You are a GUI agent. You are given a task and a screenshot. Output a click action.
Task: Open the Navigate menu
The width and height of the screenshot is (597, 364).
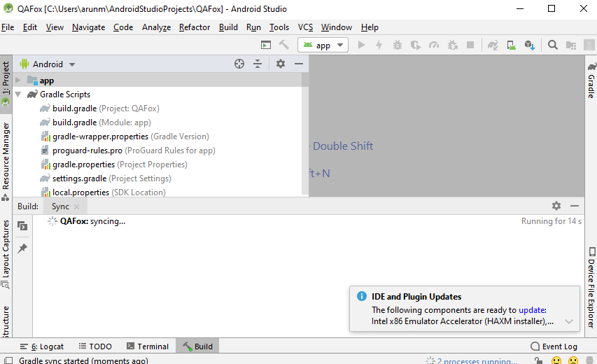(x=88, y=27)
